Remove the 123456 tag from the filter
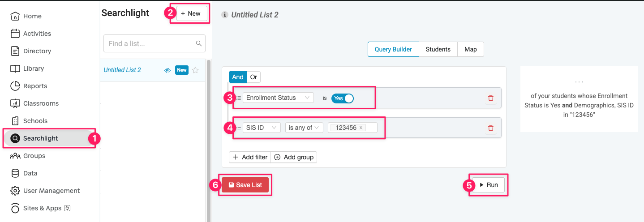This screenshot has width=644, height=222. point(361,128)
